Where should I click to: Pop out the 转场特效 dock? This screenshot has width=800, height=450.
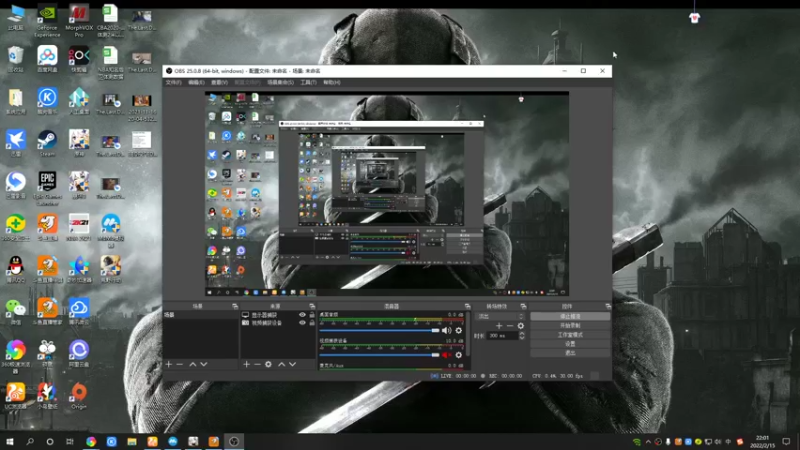click(523, 306)
